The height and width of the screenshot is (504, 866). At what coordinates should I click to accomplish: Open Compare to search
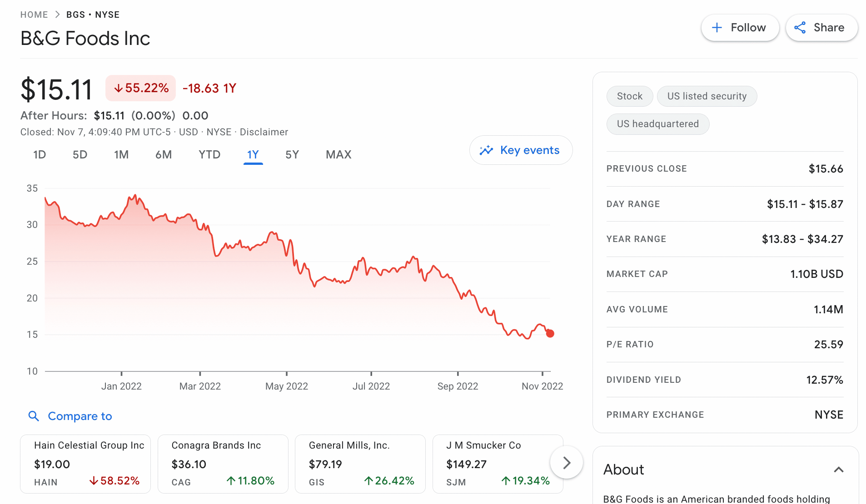[x=70, y=416]
